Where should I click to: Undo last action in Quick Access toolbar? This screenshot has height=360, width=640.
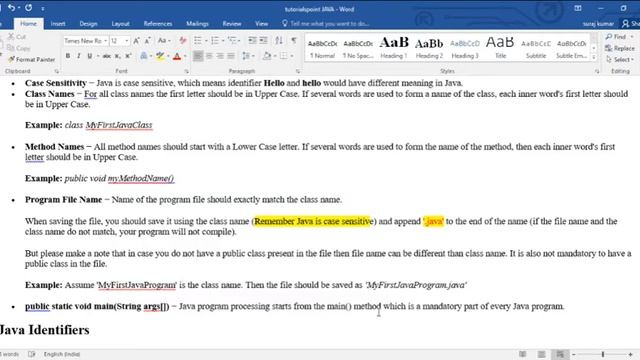pyautogui.click(x=11, y=8)
